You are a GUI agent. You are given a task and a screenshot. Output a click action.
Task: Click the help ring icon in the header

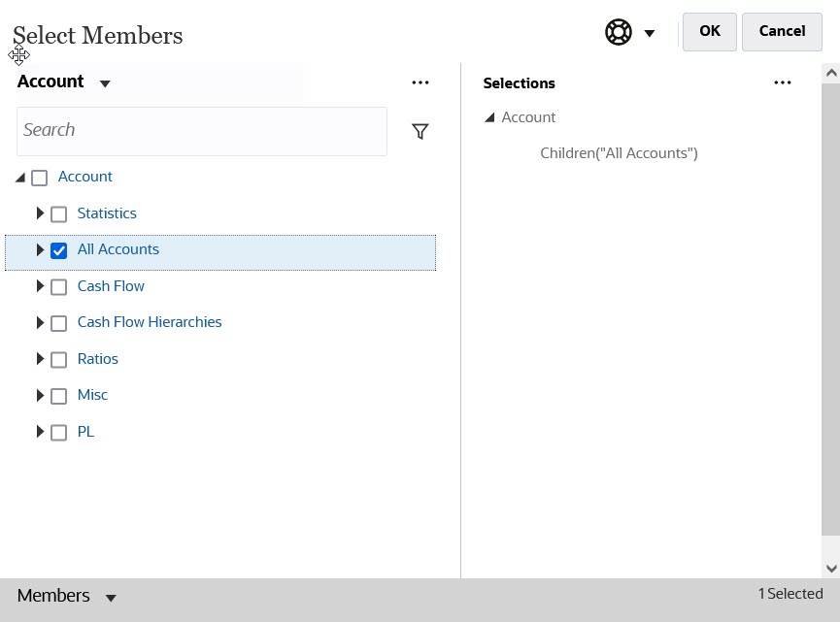tap(619, 31)
